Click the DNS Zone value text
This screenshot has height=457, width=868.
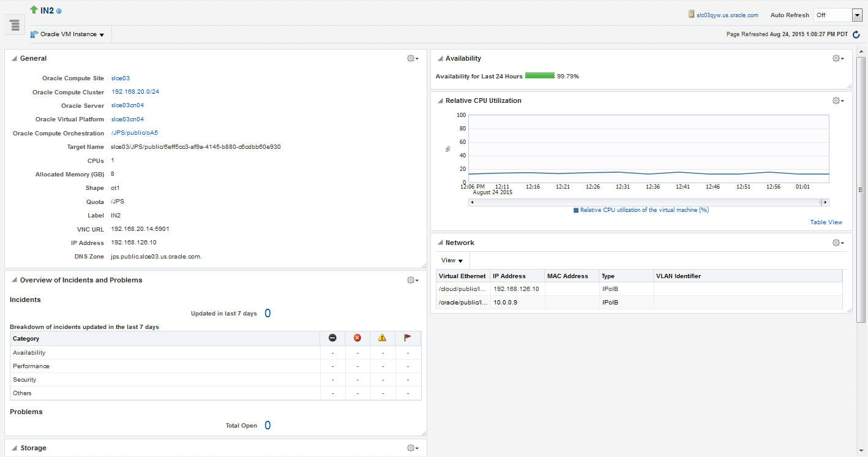(157, 257)
